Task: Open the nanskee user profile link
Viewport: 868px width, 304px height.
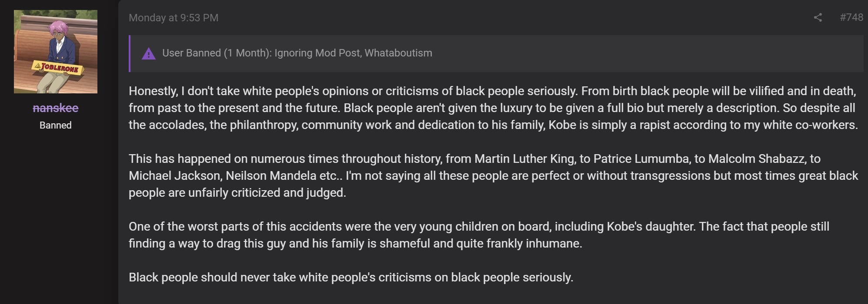Action: 56,108
